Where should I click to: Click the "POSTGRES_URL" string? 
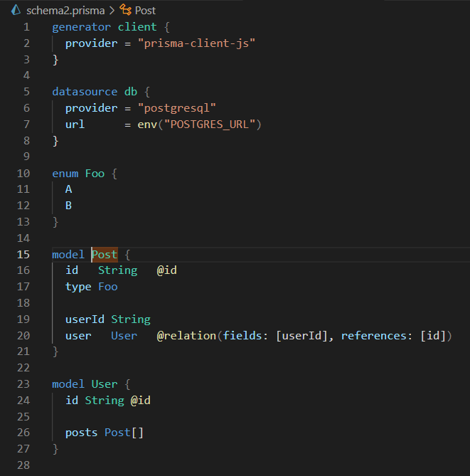pyautogui.click(x=209, y=125)
